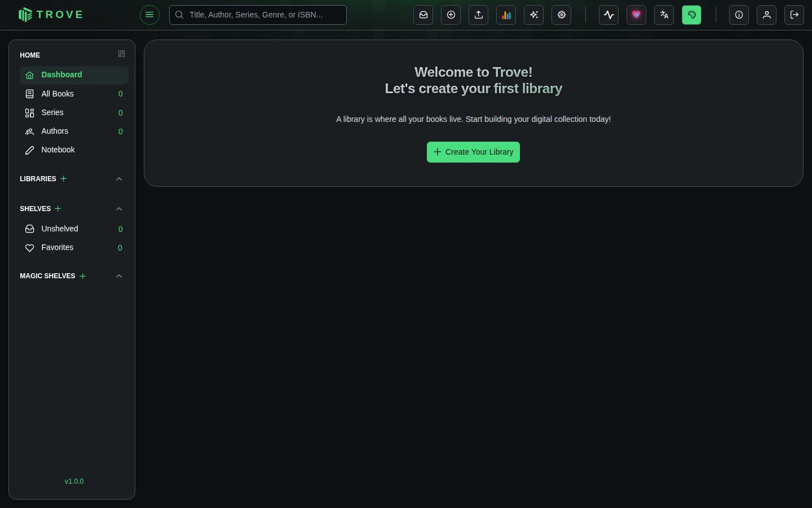Toggle the sidebar hamburger menu button
Image resolution: width=812 pixels, height=508 pixels.
coord(149,15)
